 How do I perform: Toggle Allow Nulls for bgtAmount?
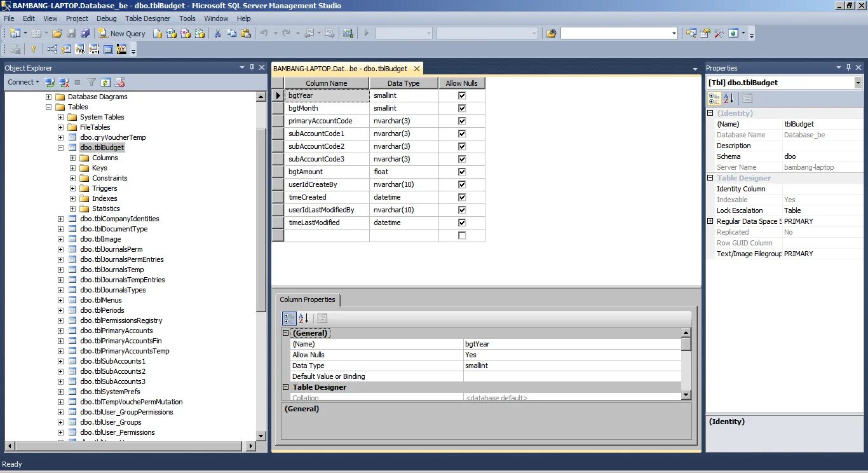point(462,172)
